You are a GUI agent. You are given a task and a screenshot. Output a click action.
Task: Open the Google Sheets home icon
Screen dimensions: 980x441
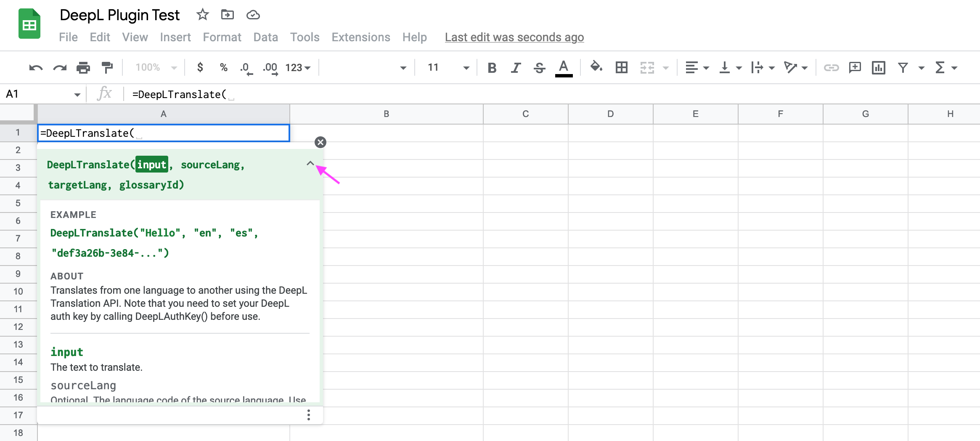point(29,24)
